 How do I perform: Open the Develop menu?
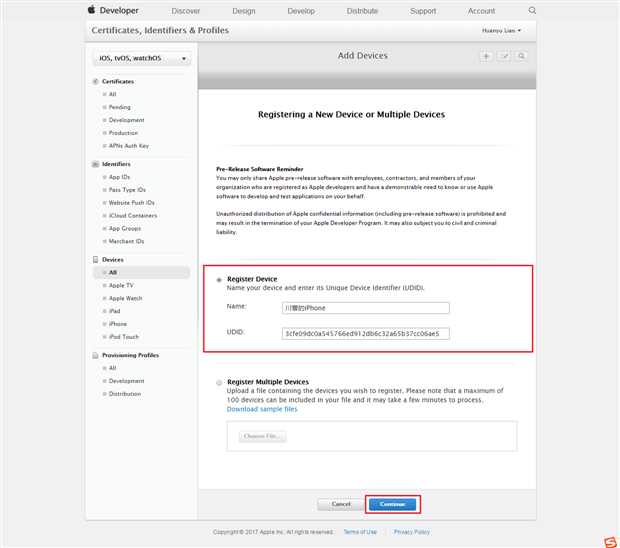tap(301, 11)
